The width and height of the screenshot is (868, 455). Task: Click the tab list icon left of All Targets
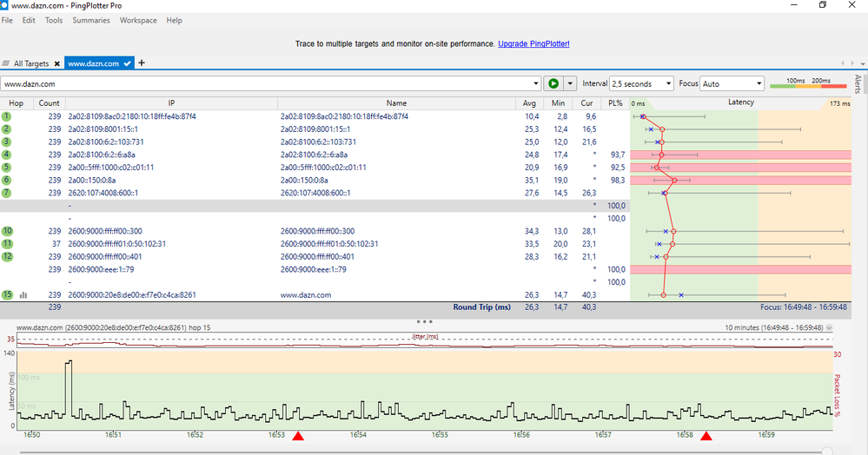click(5, 63)
